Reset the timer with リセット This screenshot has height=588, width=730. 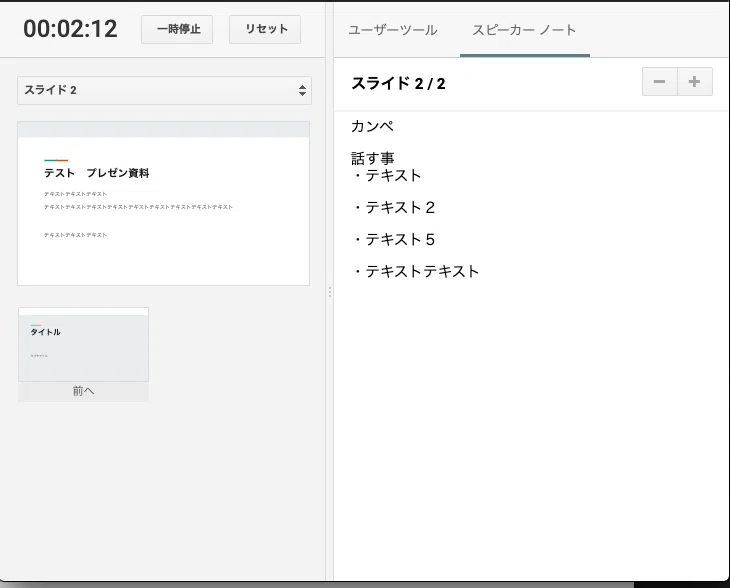tap(265, 29)
